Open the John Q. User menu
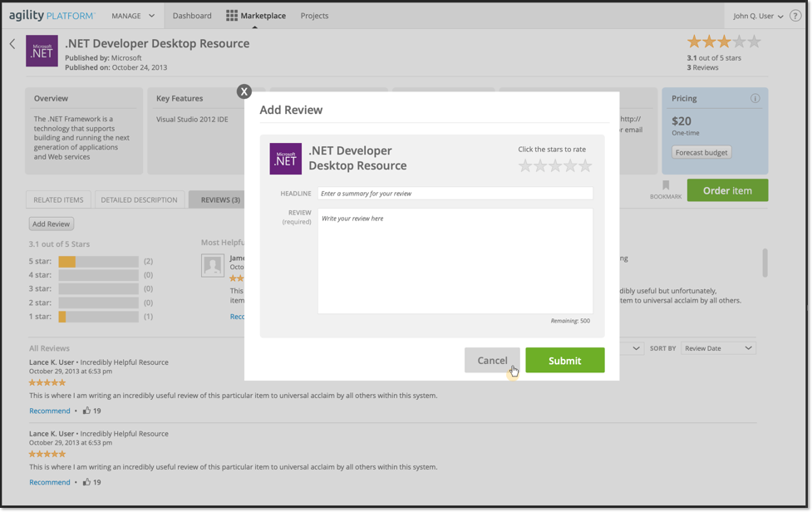 [758, 16]
